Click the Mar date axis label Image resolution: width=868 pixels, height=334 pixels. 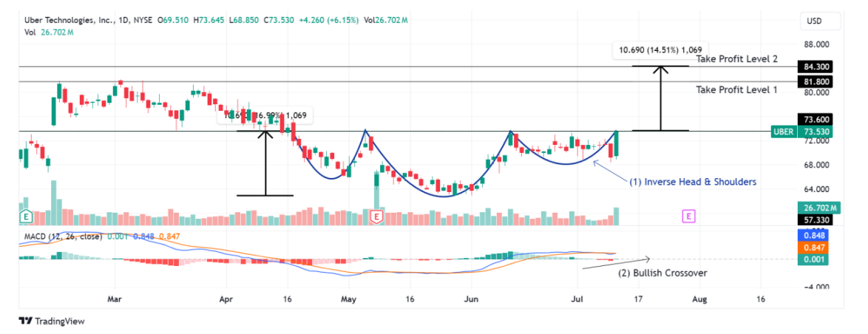115,299
